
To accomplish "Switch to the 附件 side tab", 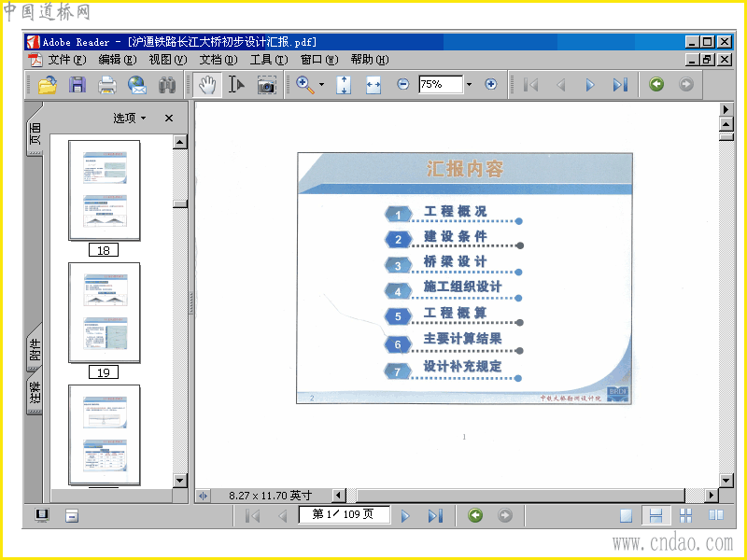I will 35,349.
